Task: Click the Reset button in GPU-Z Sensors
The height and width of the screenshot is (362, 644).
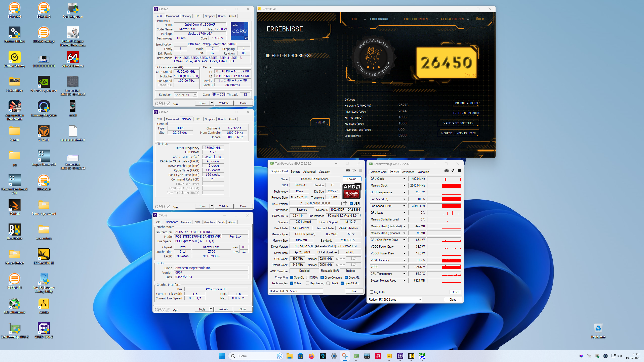Action: tap(455, 292)
